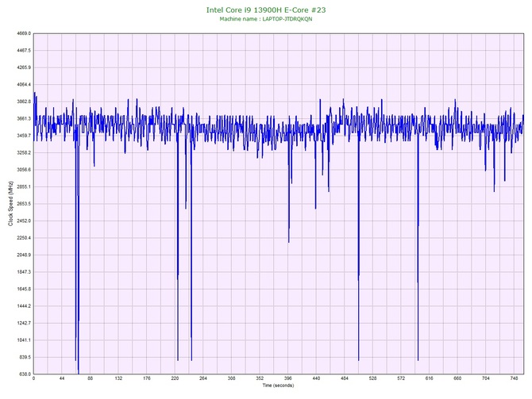Click the chart title 'Intel Core i9 13900H E-Core #23'
The width and height of the screenshot is (532, 399).
coord(266,10)
